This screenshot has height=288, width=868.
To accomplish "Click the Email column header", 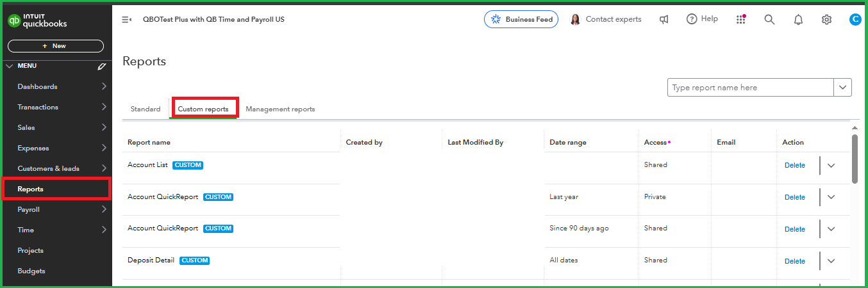I will (x=726, y=142).
